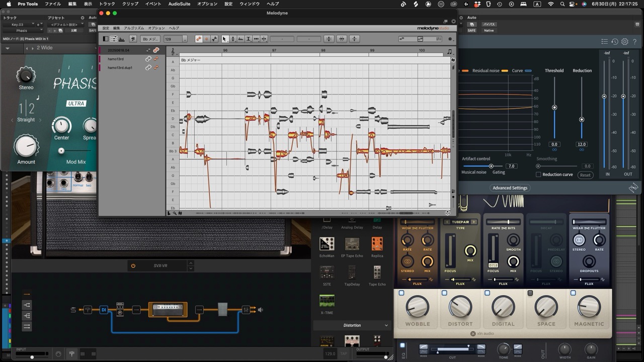Click TAP tempo button
Image resolution: width=644 pixels, height=362 pixels.
pyautogui.click(x=344, y=354)
